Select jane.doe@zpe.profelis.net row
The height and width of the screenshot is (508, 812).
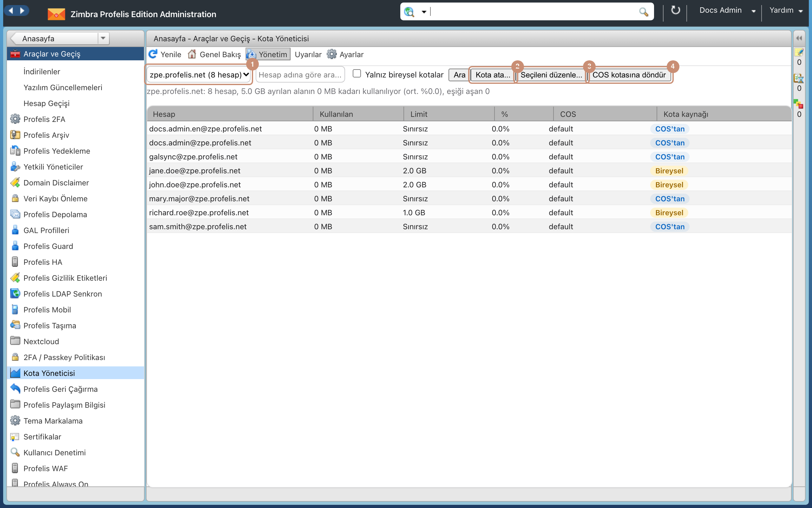coord(469,170)
